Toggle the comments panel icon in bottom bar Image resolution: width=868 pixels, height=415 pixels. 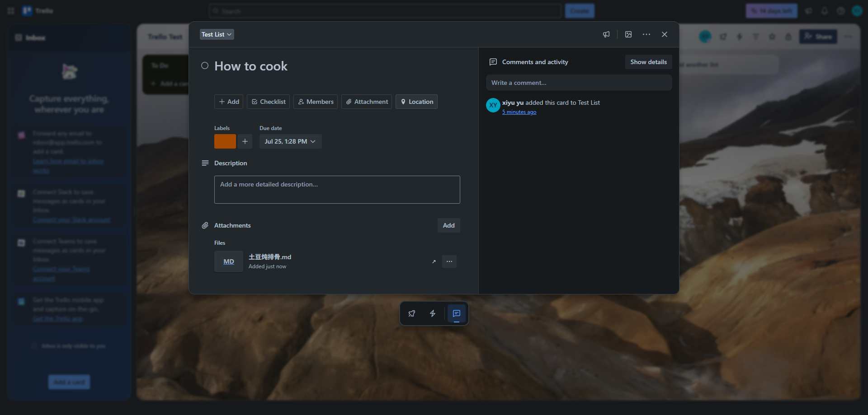click(457, 313)
